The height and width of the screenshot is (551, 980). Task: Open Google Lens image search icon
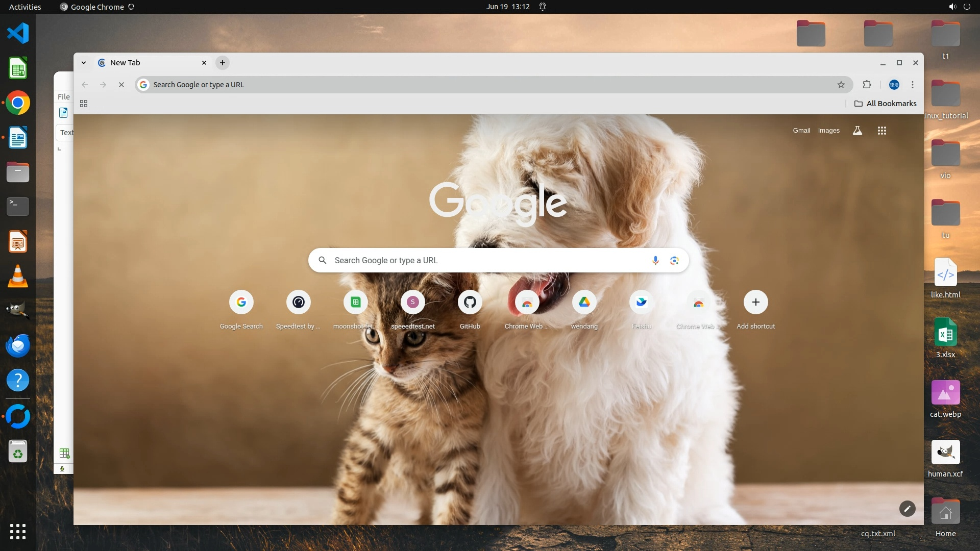point(674,261)
